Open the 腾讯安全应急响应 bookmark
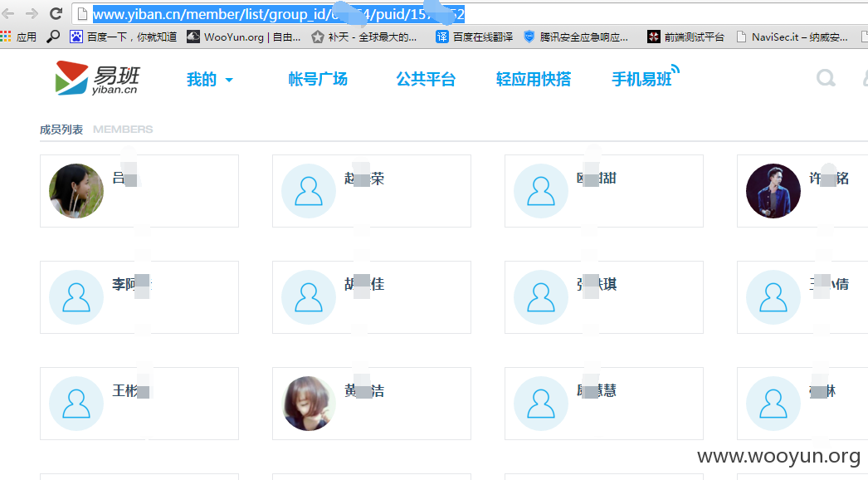Viewport: 868px width, 480px height. (576, 37)
